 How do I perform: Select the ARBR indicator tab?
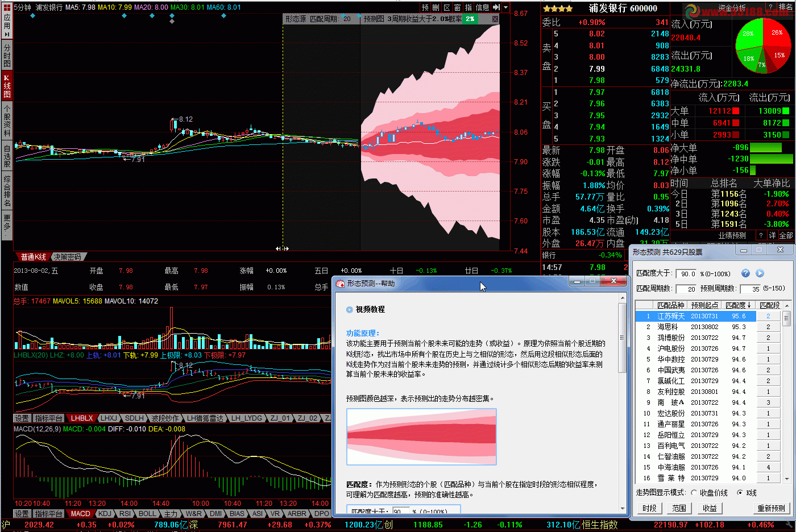click(x=297, y=513)
